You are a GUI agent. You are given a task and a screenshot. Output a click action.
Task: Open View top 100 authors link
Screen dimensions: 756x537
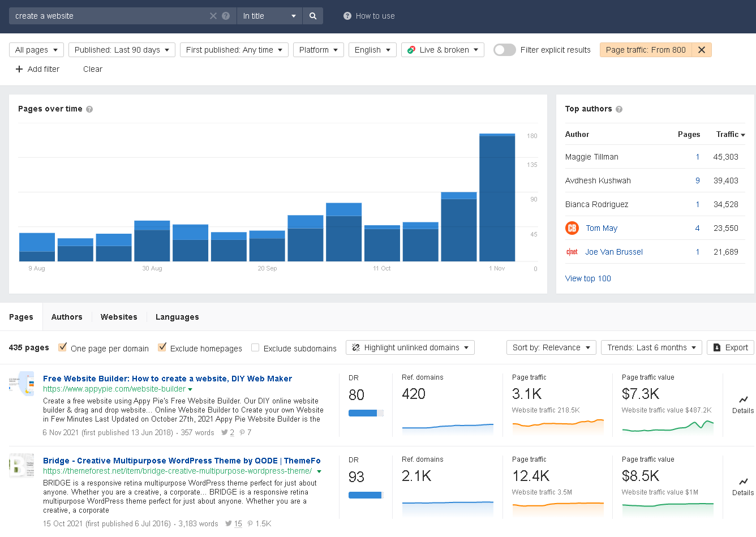click(588, 278)
